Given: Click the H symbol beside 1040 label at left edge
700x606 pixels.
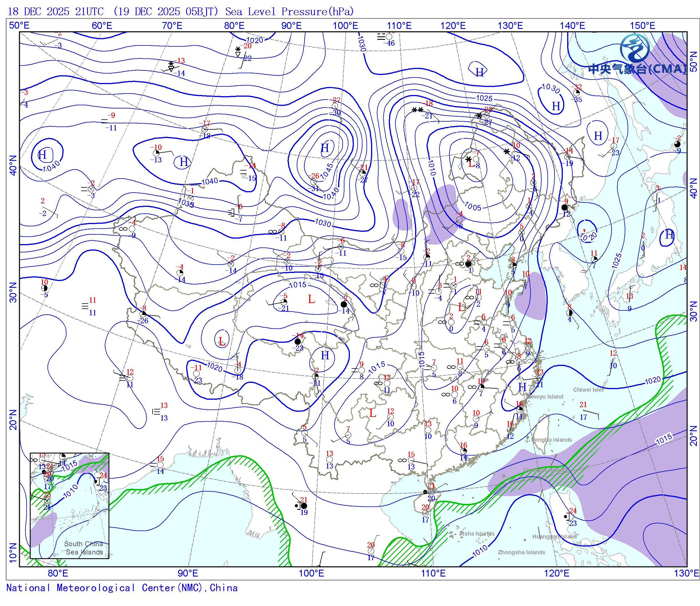Looking at the screenshot, I should click(42, 155).
